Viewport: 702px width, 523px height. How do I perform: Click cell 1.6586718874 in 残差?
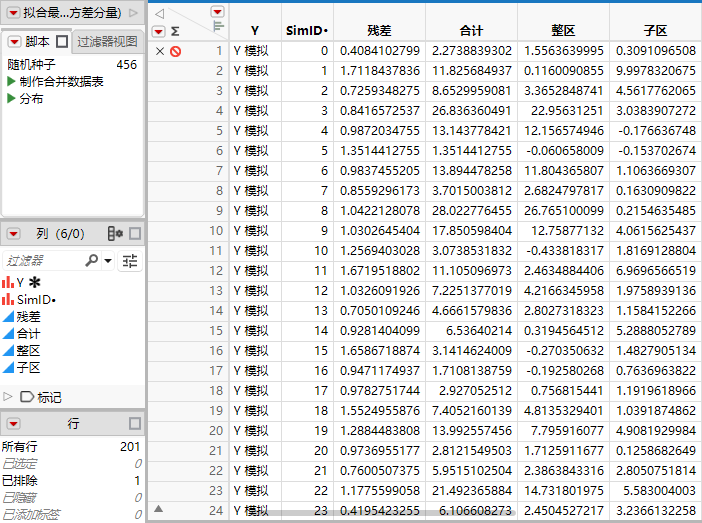point(379,351)
